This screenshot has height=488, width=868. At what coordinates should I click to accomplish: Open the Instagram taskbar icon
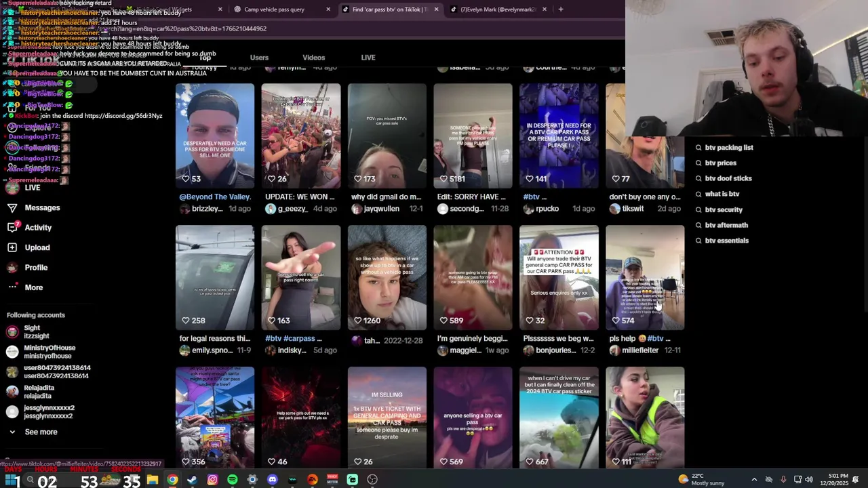[x=212, y=480]
